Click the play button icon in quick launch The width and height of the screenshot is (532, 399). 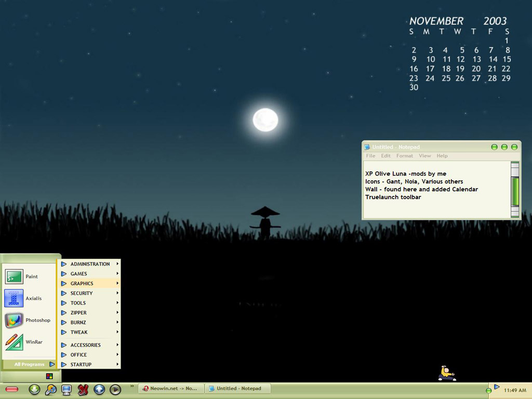click(x=115, y=389)
